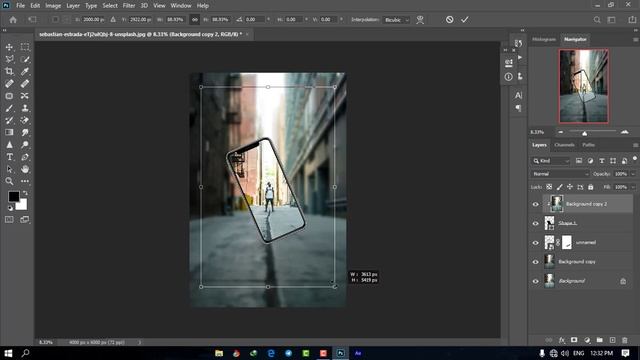
Task: Hide the unnamed layer
Action: pyautogui.click(x=536, y=242)
